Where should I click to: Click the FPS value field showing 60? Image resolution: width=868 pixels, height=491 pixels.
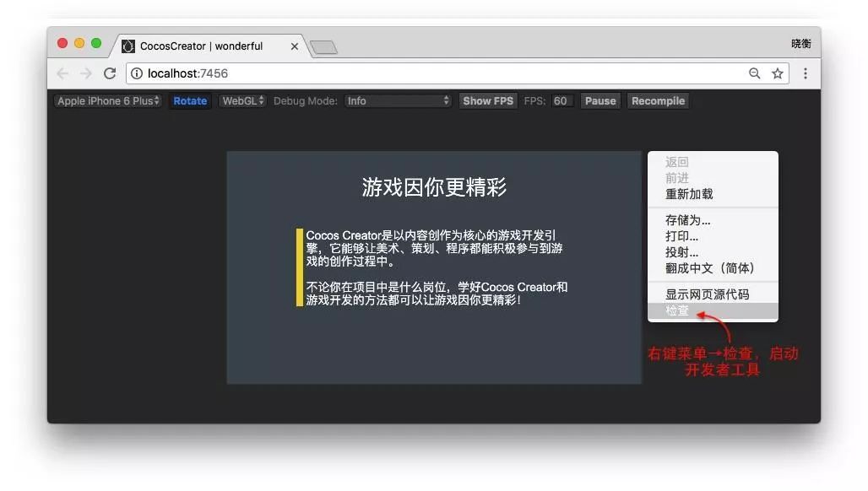[561, 100]
